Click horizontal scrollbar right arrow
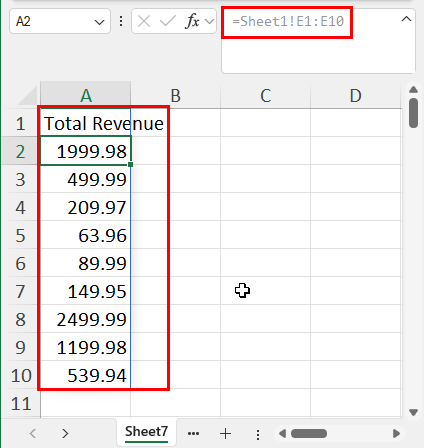The height and width of the screenshot is (448, 424). (396, 434)
